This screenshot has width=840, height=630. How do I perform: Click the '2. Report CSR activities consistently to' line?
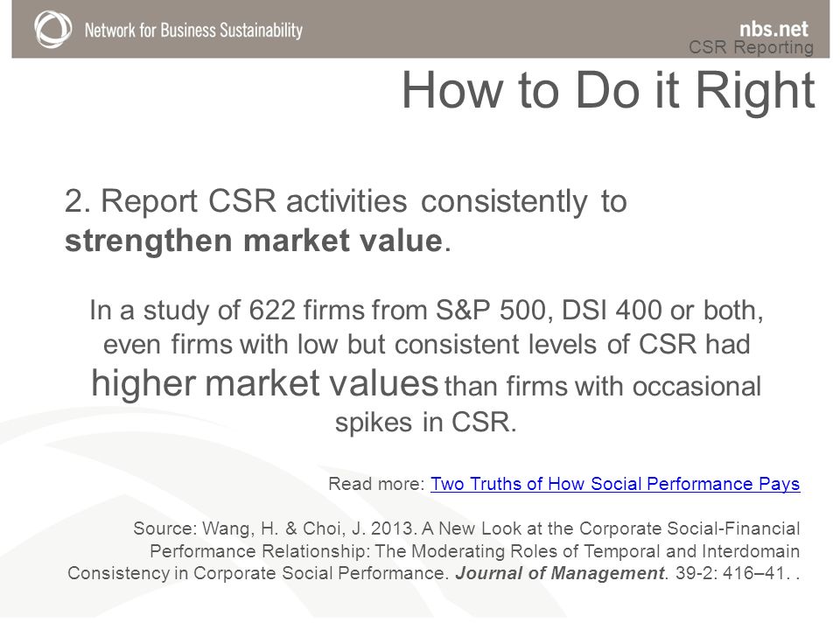click(x=346, y=201)
